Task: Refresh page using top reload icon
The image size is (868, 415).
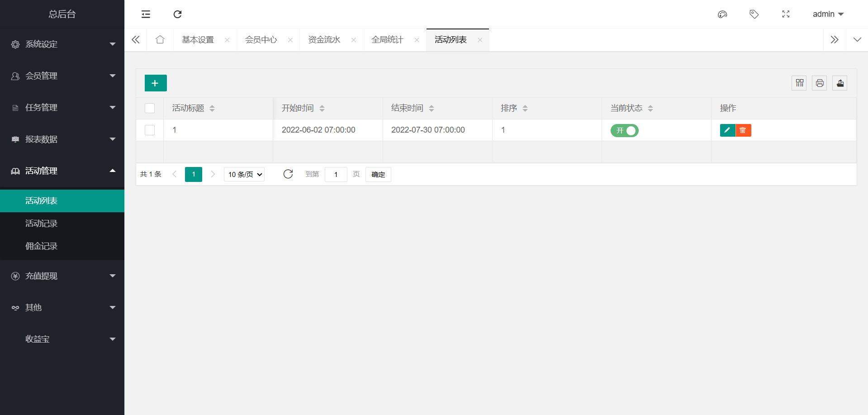Action: [178, 14]
